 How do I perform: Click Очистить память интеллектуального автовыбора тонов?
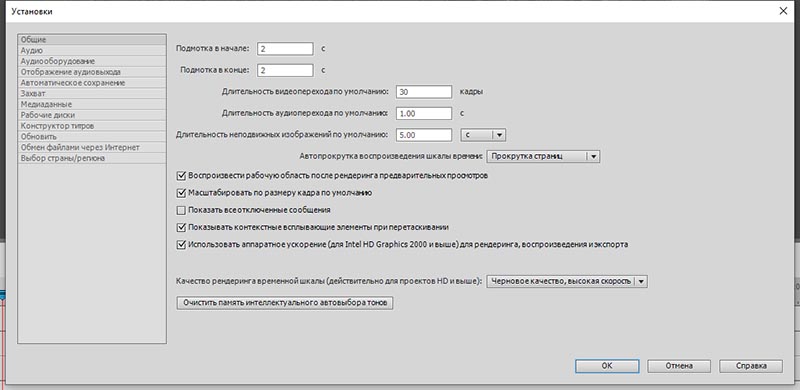click(x=285, y=303)
